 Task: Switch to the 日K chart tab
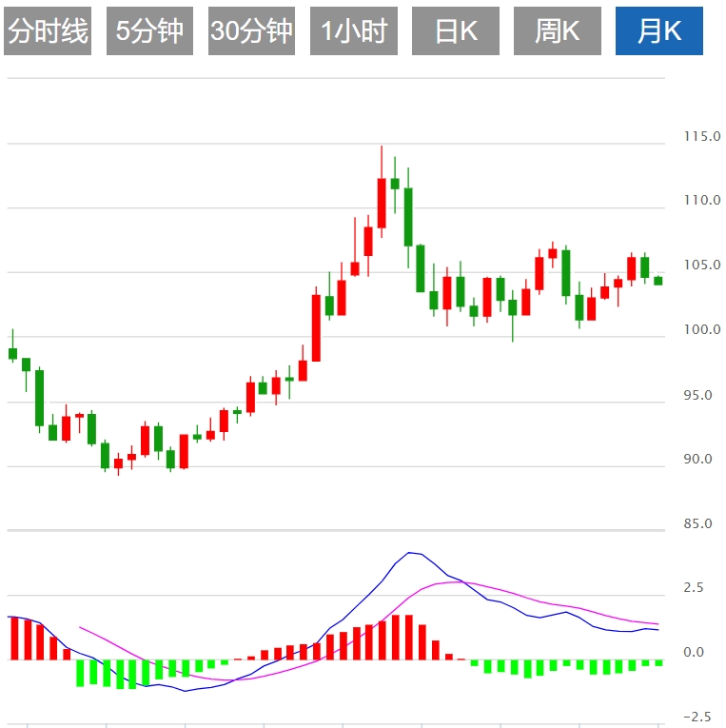[x=456, y=31]
